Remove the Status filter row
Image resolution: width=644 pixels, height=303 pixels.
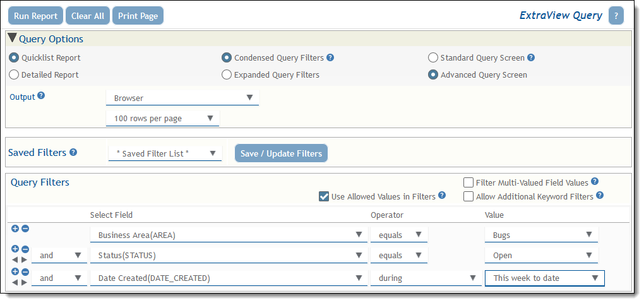(x=25, y=249)
